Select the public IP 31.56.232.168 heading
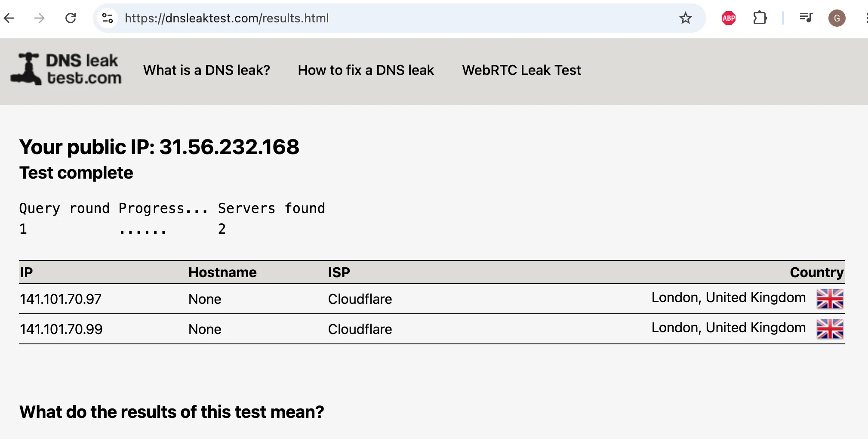This screenshot has width=868, height=439. pyautogui.click(x=159, y=147)
